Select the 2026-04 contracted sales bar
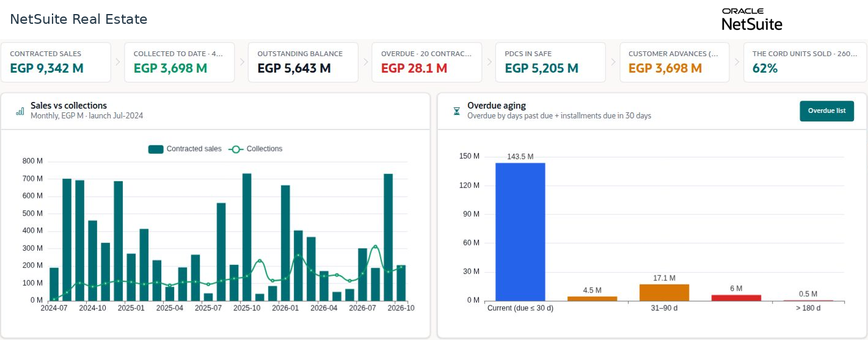Screen dimensions: 868x340 click(324, 286)
